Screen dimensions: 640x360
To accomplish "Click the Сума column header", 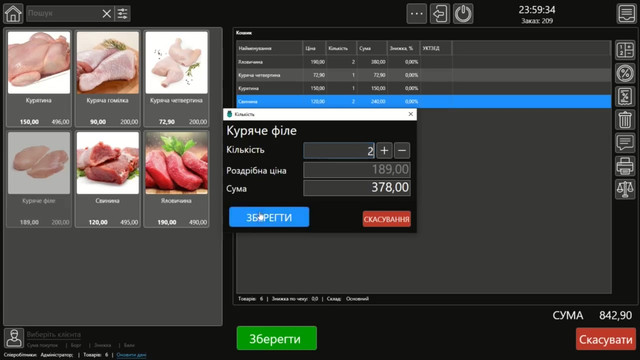I will pos(371,48).
